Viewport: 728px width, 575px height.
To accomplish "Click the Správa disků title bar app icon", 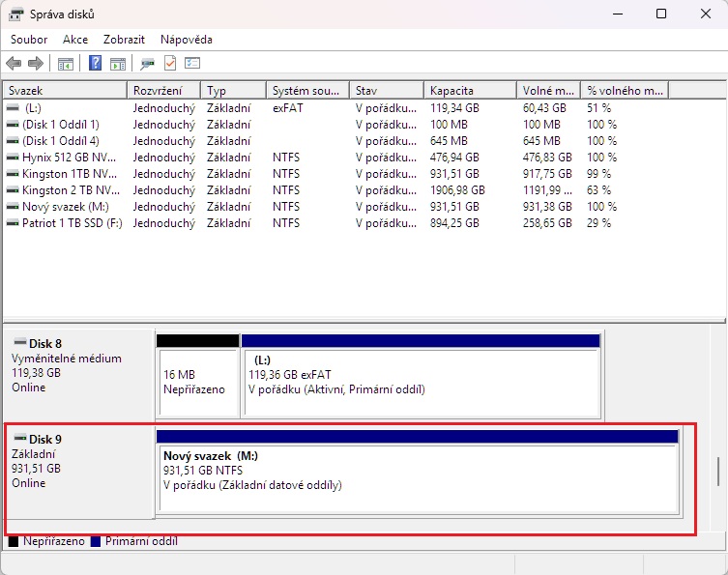I will (x=15, y=14).
